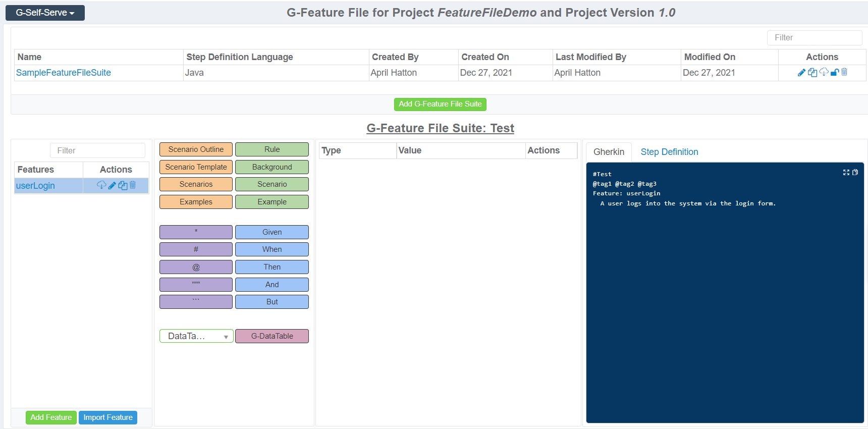Add a Given step
The height and width of the screenshot is (429, 868).
272,232
